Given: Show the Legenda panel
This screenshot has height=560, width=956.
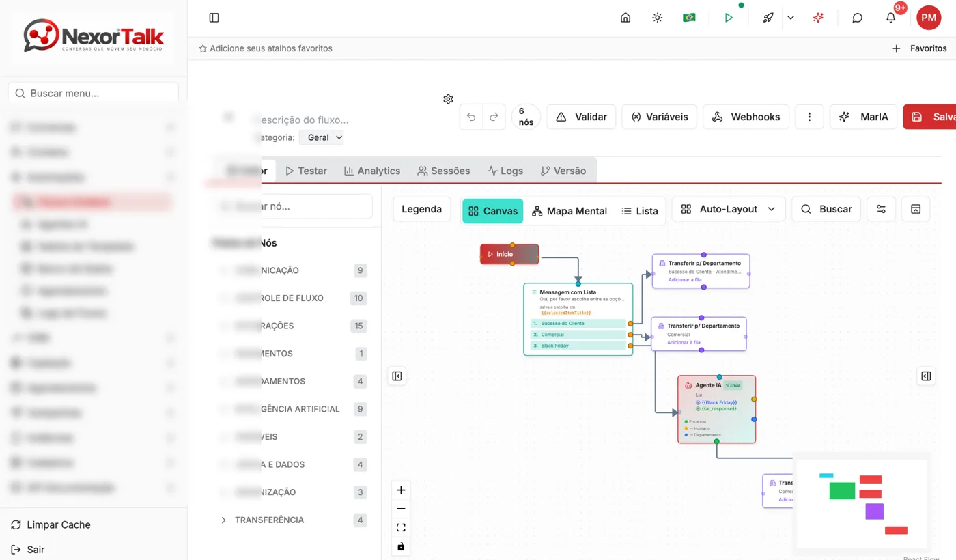Looking at the screenshot, I should 421,209.
